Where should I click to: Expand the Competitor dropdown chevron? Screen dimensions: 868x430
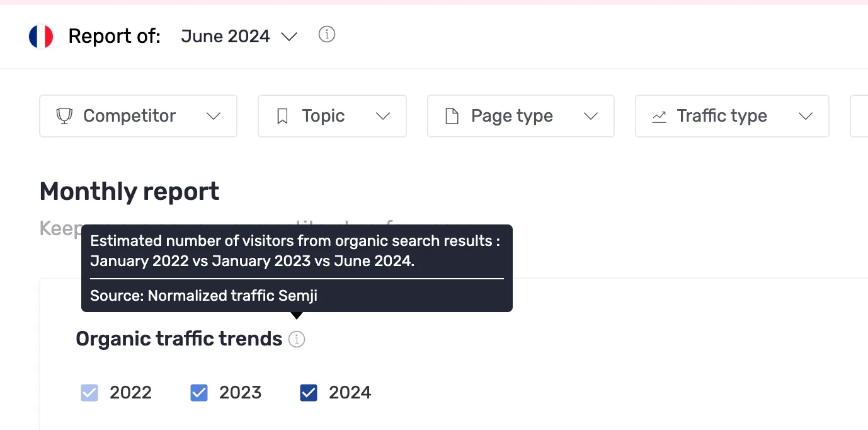[x=214, y=117]
